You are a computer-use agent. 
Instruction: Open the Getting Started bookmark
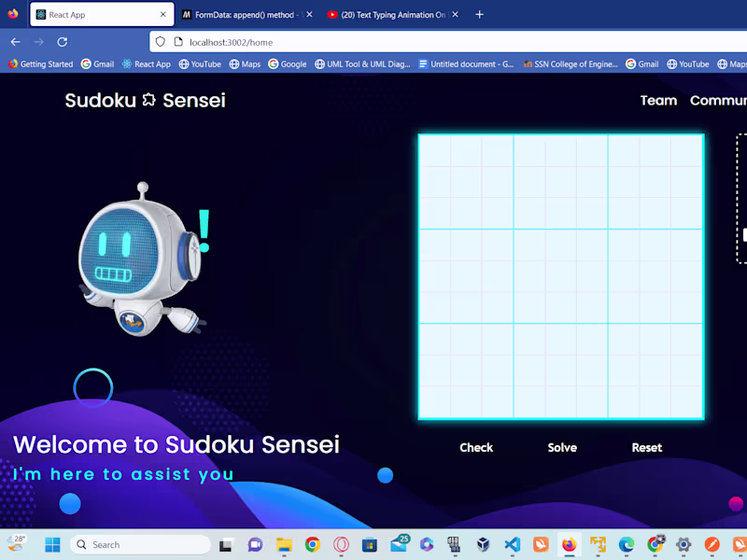(x=41, y=63)
